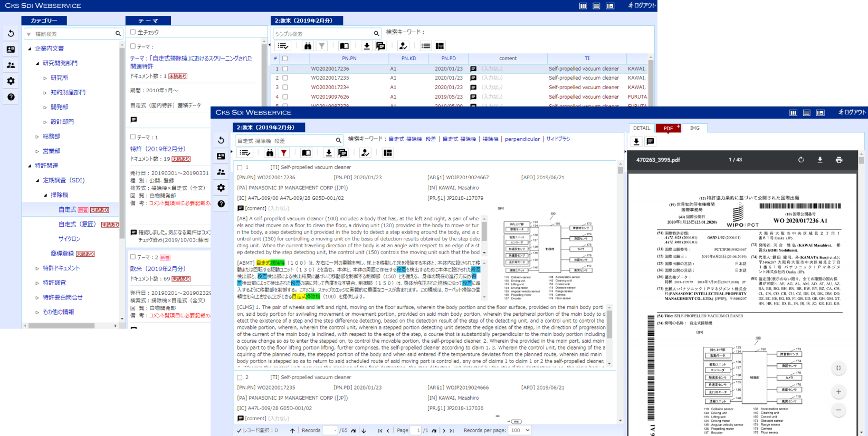Click the layout grid icon in front toolbar
This screenshot has height=436, width=868.
[388, 153]
